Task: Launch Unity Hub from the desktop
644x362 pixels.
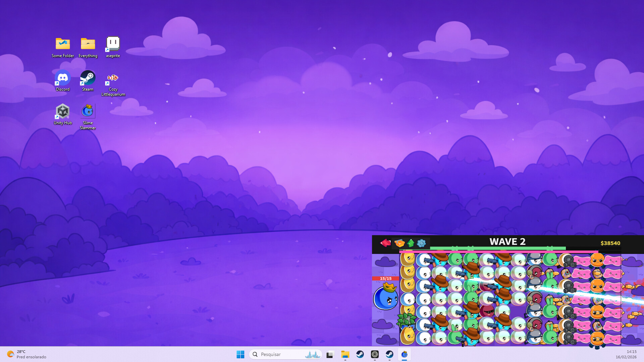Action: click(x=62, y=111)
